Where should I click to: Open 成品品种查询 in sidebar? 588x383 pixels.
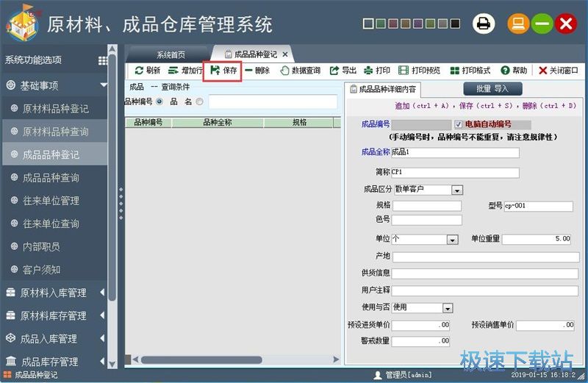51,178
